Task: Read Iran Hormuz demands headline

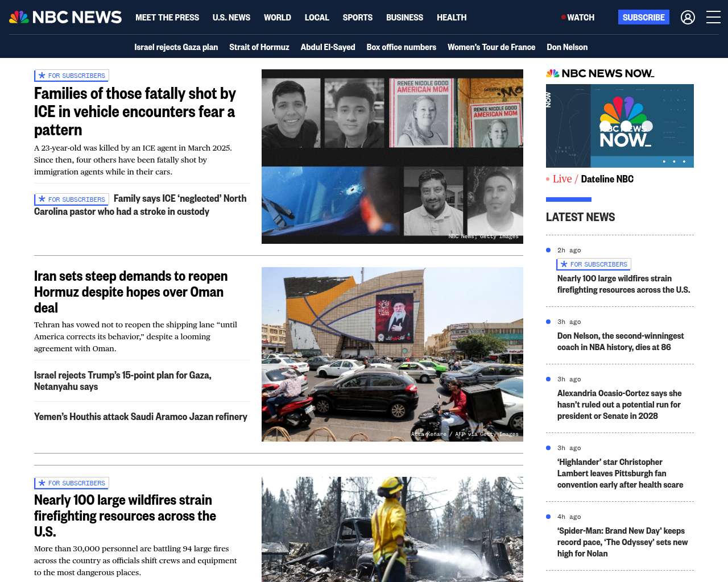Action: tap(131, 292)
